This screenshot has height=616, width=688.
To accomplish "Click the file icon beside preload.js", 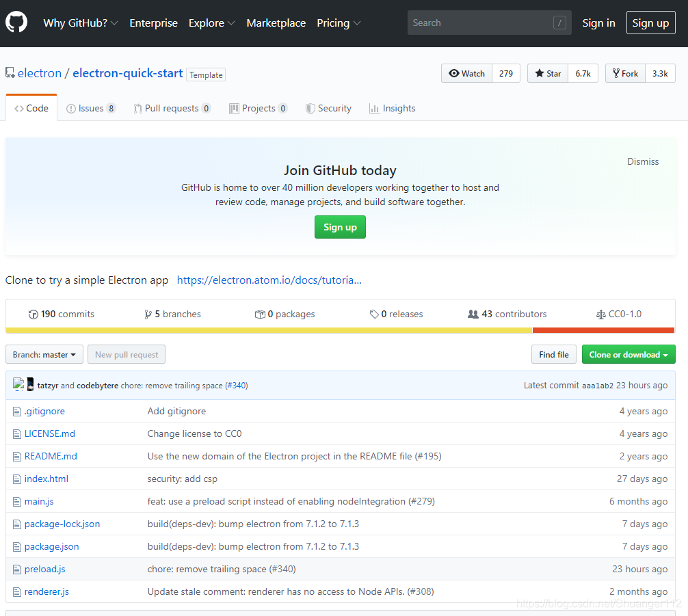I will click(x=16, y=570).
